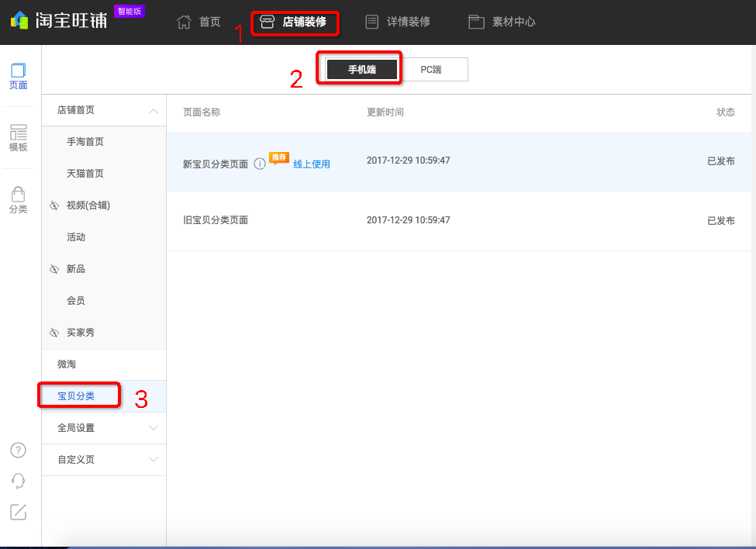Click 已发布 status of 旧宝贝分类页面 row
Image resolution: width=756 pixels, height=549 pixels.
[721, 221]
